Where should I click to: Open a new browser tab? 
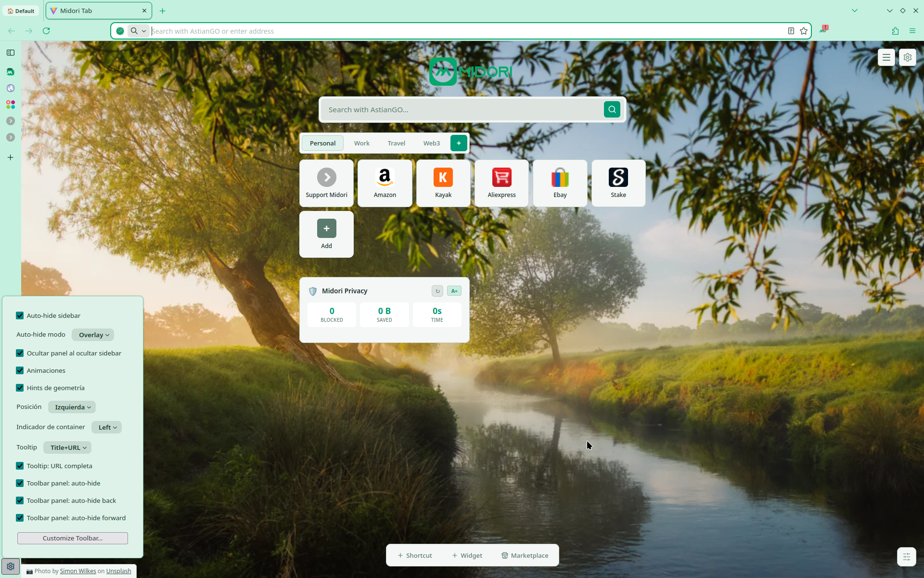click(x=163, y=11)
